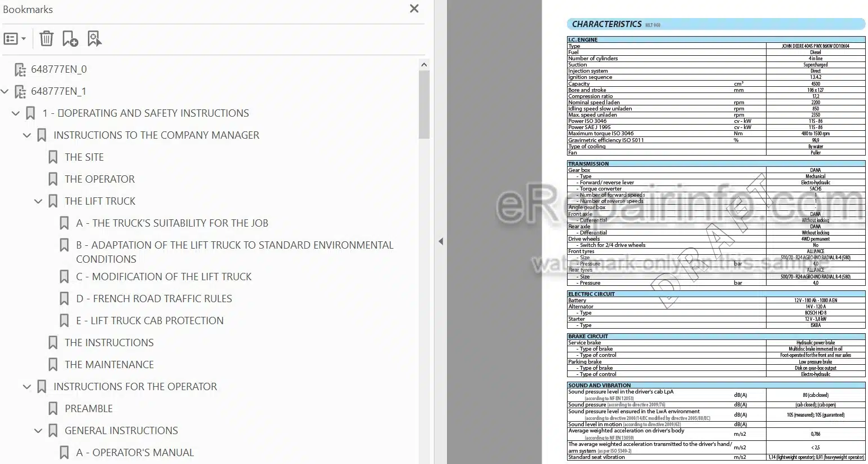Image resolution: width=868 pixels, height=464 pixels.
Task: Click bookmark icon beside C - Modification of the Lift Truck
Action: (x=64, y=277)
